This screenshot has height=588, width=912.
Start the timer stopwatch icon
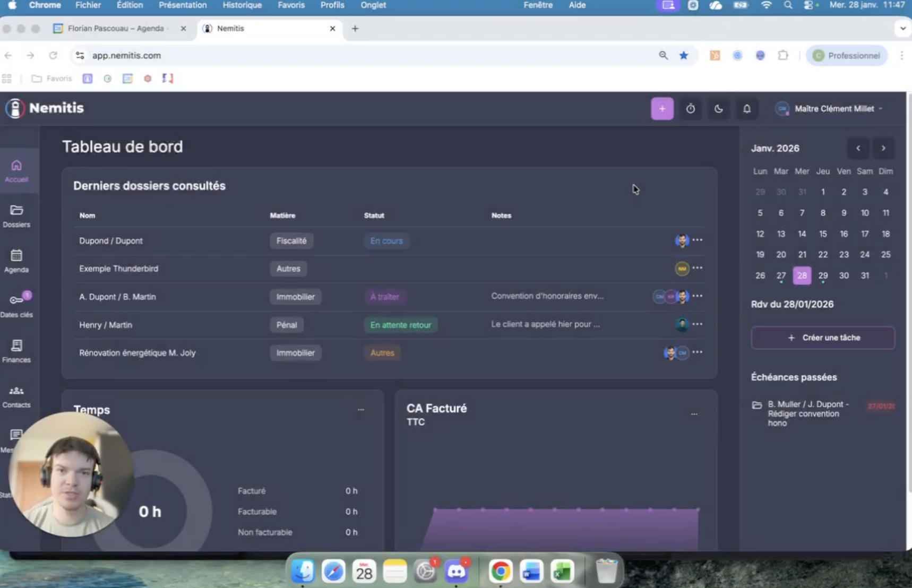(690, 109)
